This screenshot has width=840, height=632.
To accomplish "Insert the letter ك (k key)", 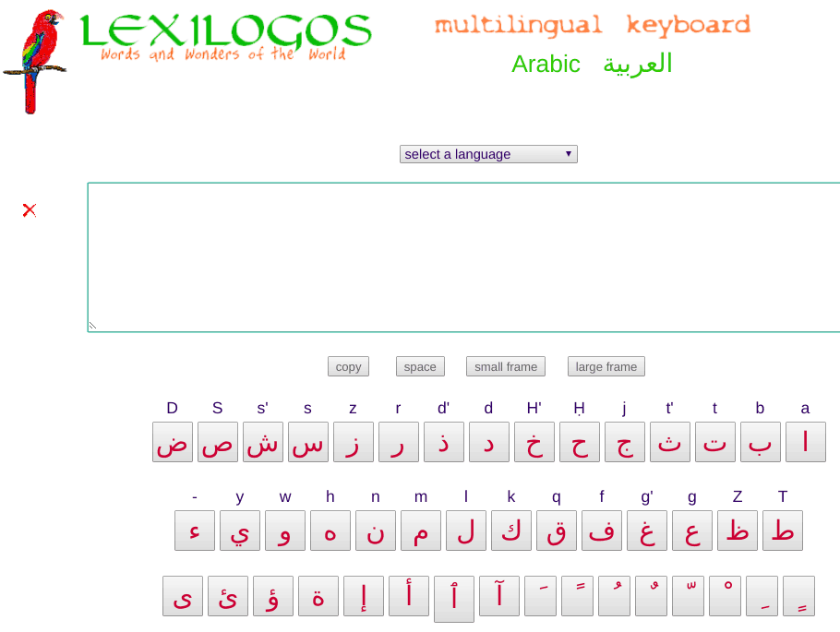I will (x=511, y=531).
